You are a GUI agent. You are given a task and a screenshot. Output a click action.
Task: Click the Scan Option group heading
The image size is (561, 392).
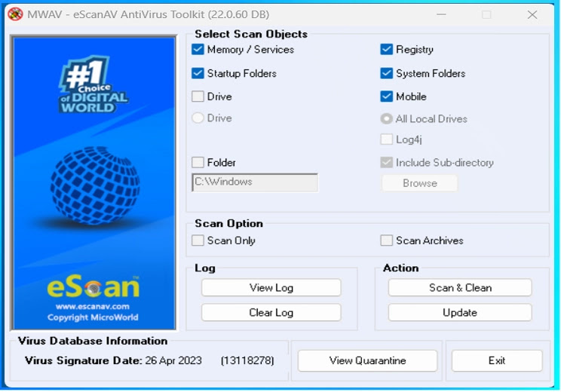click(x=228, y=224)
